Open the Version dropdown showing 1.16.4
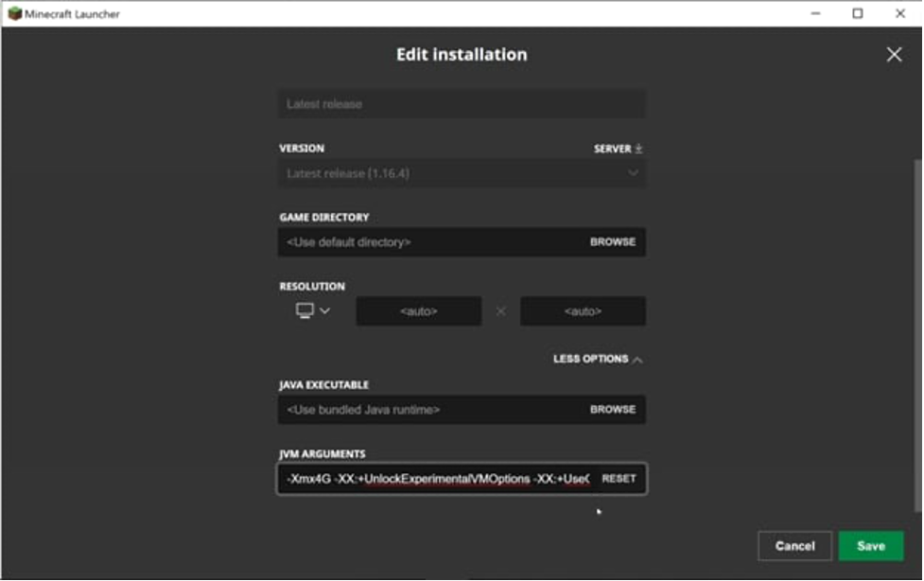This screenshot has width=924, height=581. click(462, 173)
